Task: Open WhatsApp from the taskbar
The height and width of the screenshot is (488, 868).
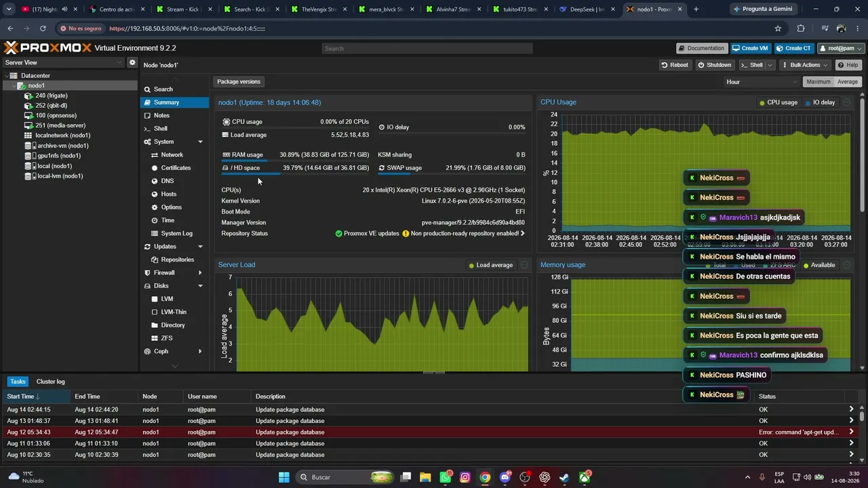Action: [x=446, y=477]
